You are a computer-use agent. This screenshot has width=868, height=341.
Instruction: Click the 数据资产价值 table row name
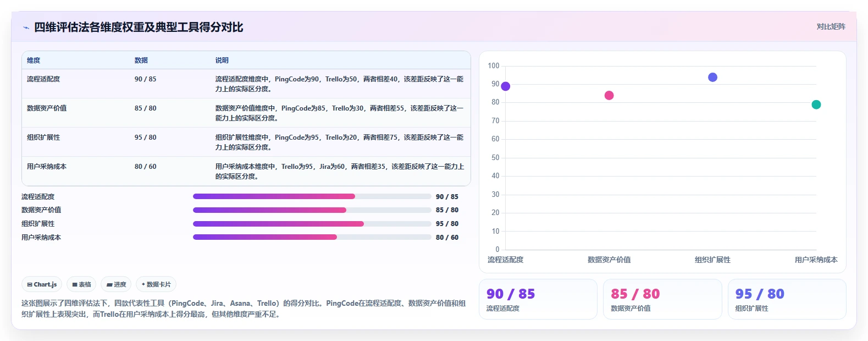point(47,108)
